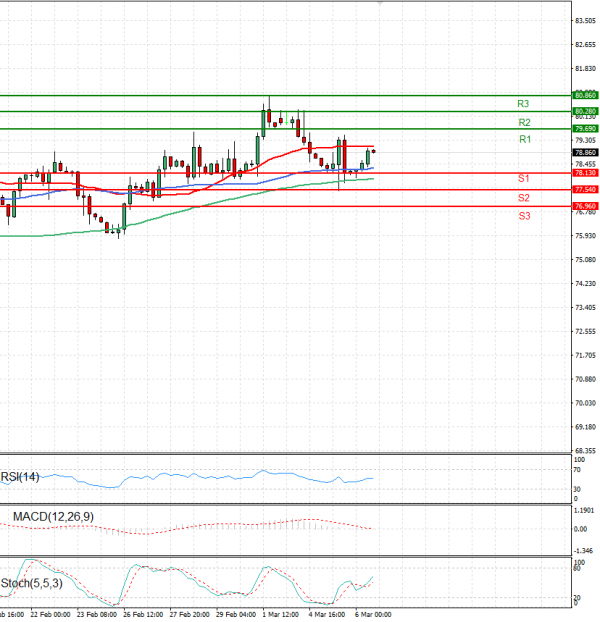
Task: Click the R1 resistance label
Action: [525, 139]
